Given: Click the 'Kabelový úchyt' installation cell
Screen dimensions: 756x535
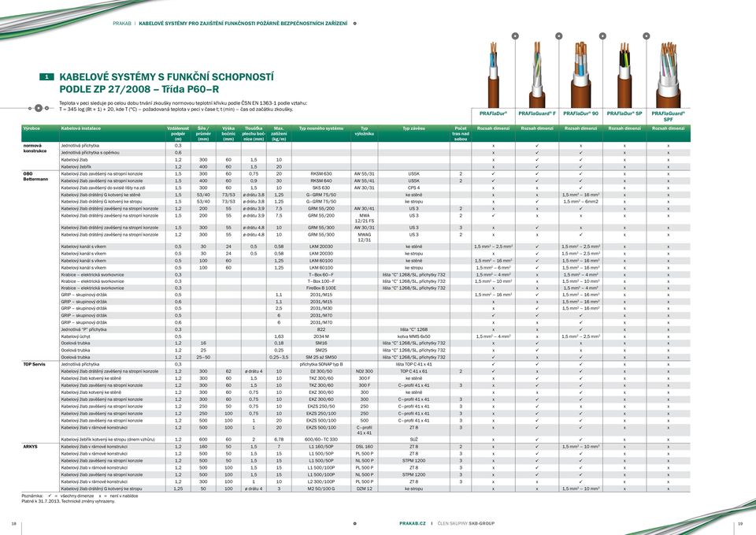Looking at the screenshot, I should (x=76, y=336).
